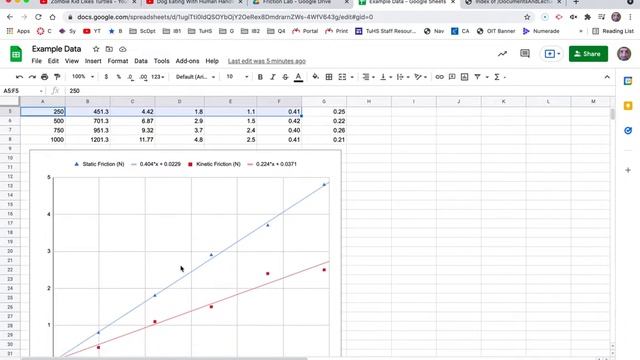Open the horizontal align dropdown
The width and height of the screenshot is (640, 360).
click(368, 77)
